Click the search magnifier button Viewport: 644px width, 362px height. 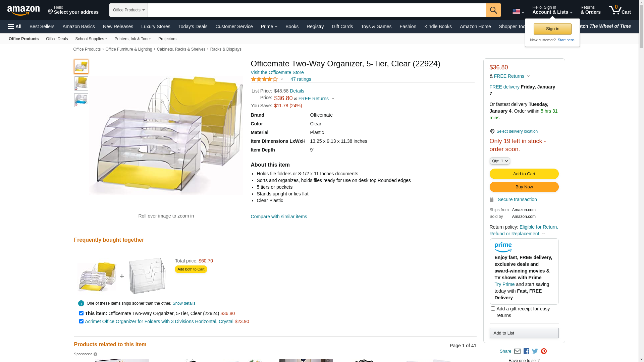click(493, 10)
